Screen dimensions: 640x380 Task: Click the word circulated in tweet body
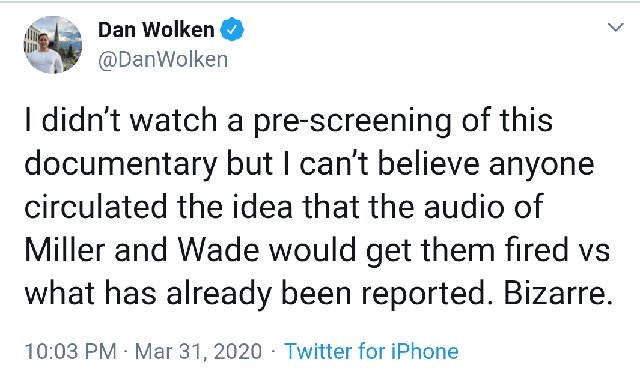pyautogui.click(x=96, y=207)
